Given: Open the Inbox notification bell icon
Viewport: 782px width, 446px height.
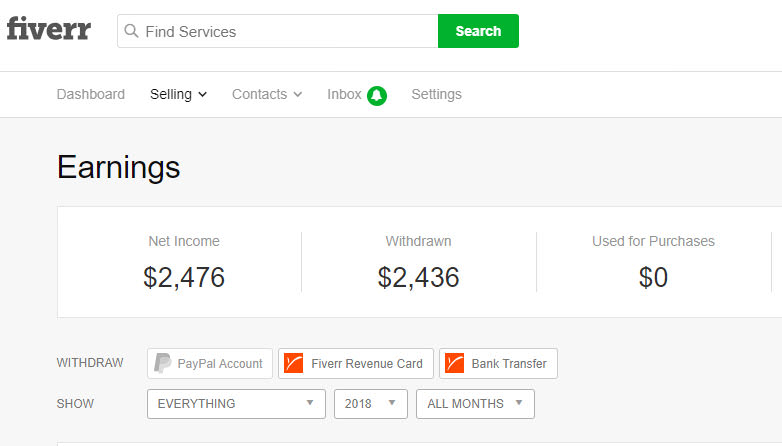Looking at the screenshot, I should tap(376, 95).
